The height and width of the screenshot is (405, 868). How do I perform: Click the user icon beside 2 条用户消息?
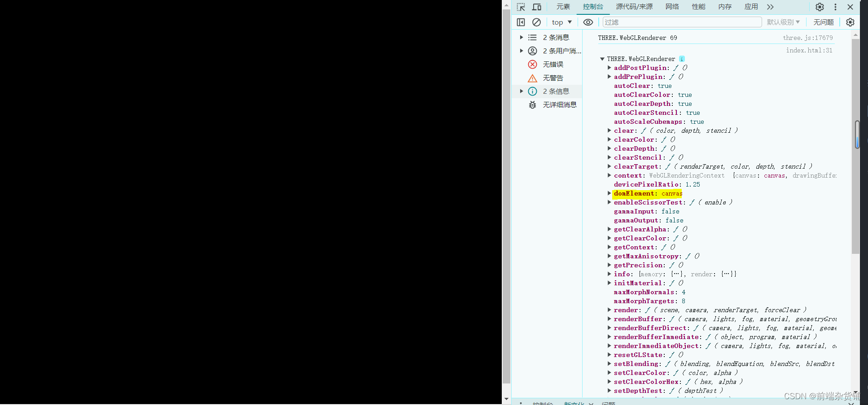pyautogui.click(x=532, y=51)
